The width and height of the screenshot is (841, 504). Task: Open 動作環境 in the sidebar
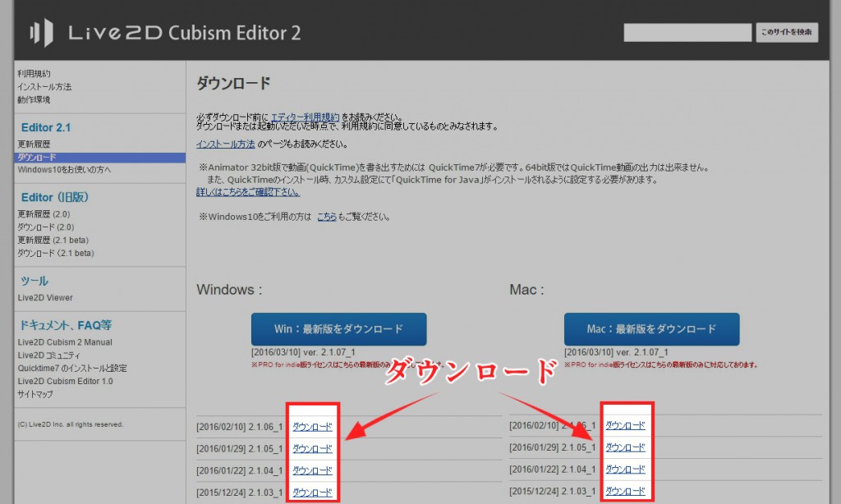[34, 99]
